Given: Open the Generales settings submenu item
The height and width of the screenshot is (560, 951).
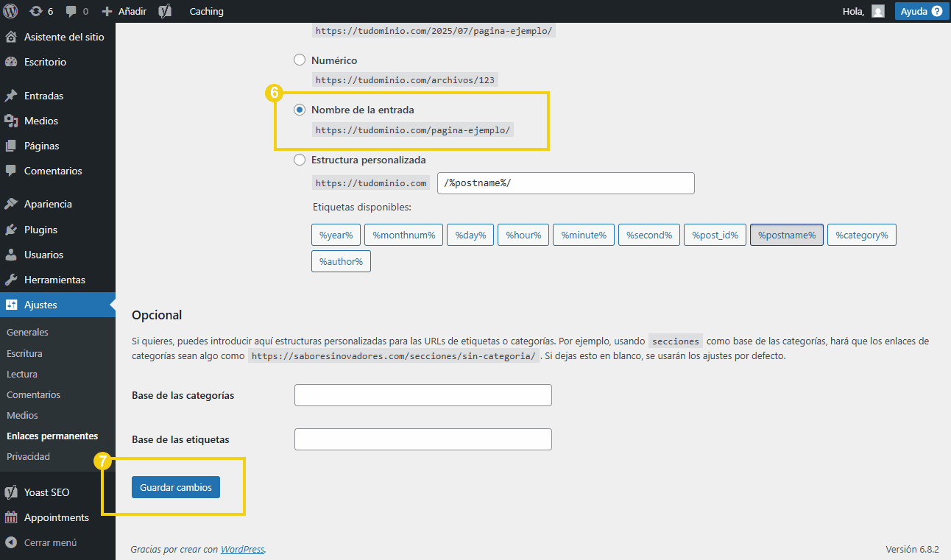Looking at the screenshot, I should click(x=27, y=332).
